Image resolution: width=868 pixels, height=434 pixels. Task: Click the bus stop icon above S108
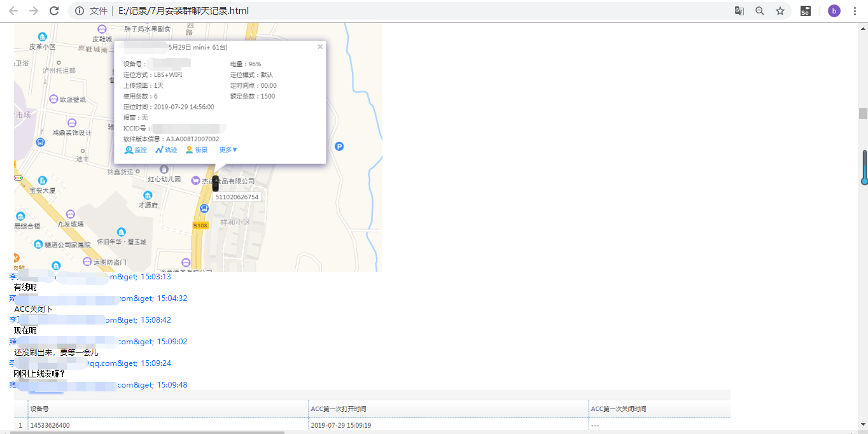click(x=204, y=208)
